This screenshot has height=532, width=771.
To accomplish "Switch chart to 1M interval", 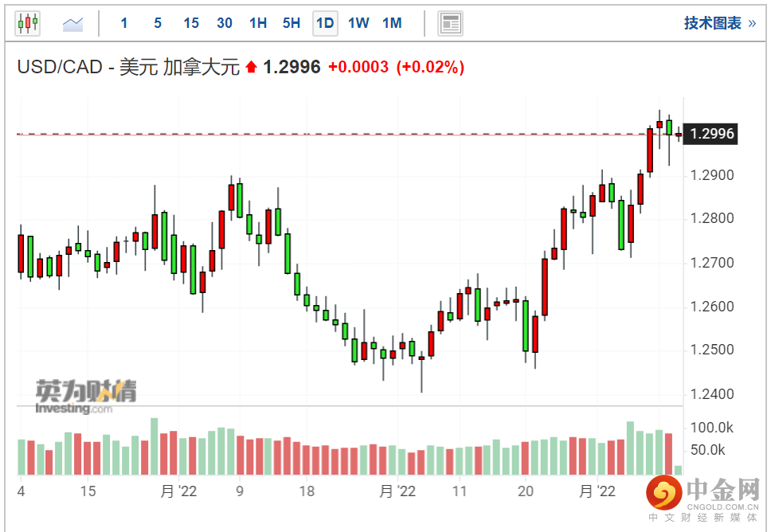I will pos(392,23).
